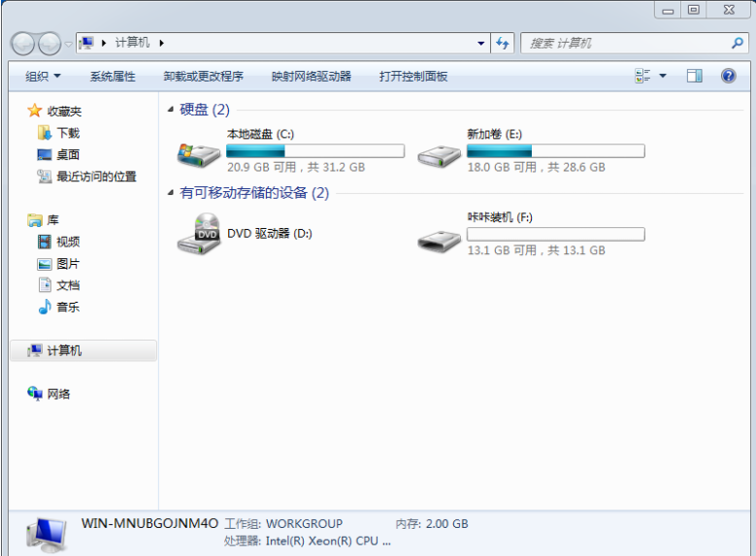Viewport: 756px width, 556px height.
Task: Click the back navigation arrow
Action: pos(22,44)
